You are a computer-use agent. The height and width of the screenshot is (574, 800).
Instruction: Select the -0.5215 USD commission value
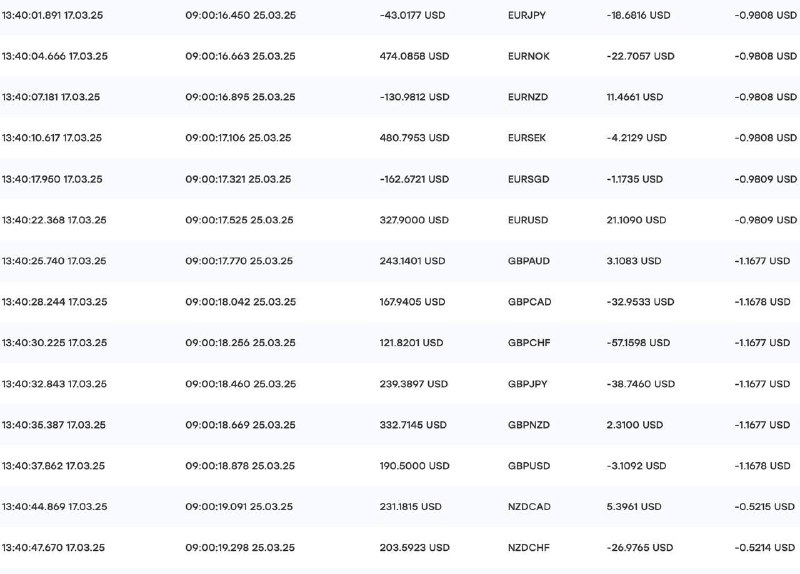[764, 506]
